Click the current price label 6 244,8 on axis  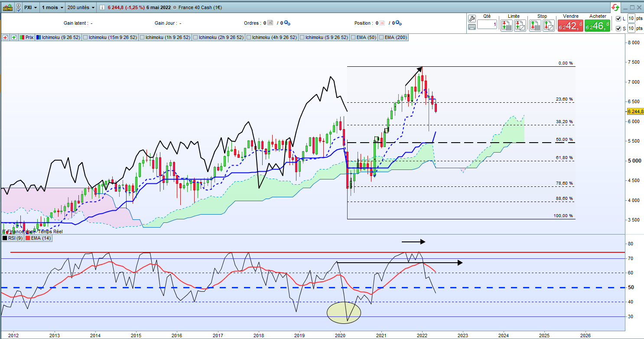(634, 111)
